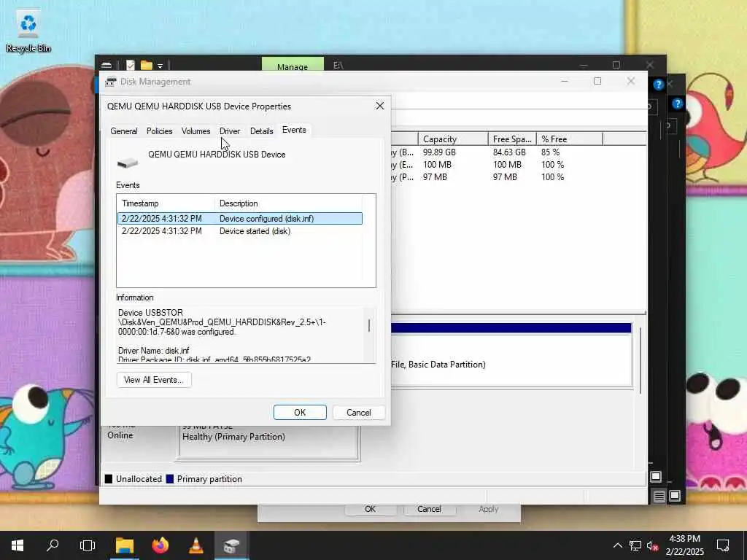The width and height of the screenshot is (747, 560).
Task: Switch to the Policies tab
Action: pyautogui.click(x=159, y=131)
